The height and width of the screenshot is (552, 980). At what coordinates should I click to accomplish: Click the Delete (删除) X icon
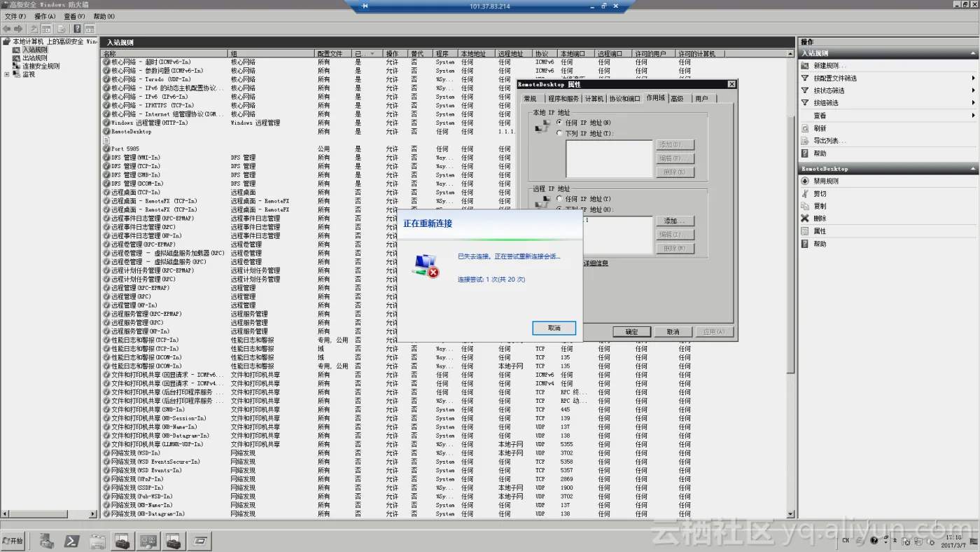pos(805,219)
